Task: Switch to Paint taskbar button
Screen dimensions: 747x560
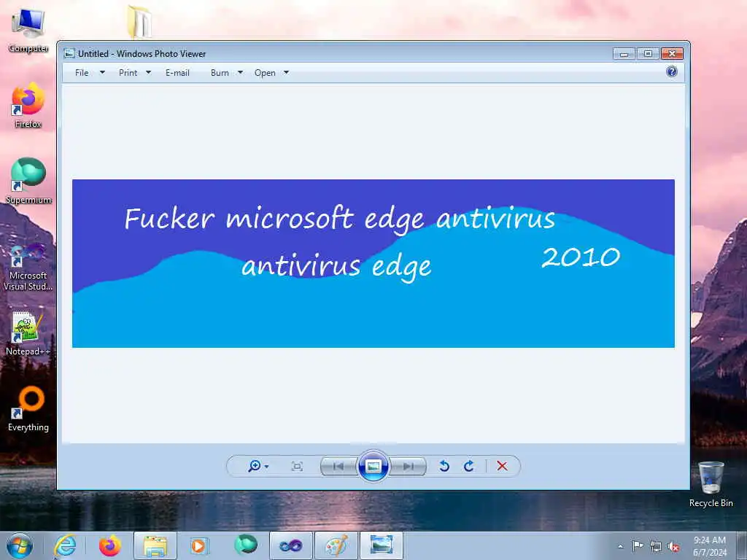Action: coord(336,545)
